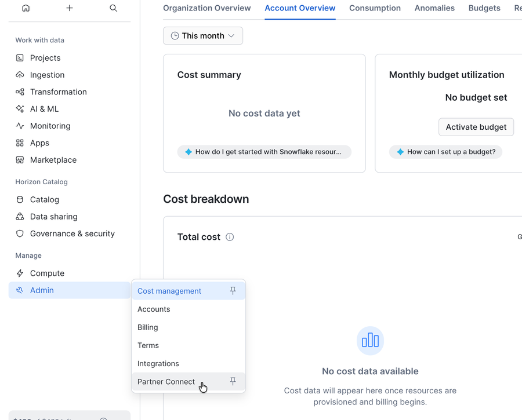
Task: Click the Compute lightning icon
Action: pyautogui.click(x=20, y=273)
